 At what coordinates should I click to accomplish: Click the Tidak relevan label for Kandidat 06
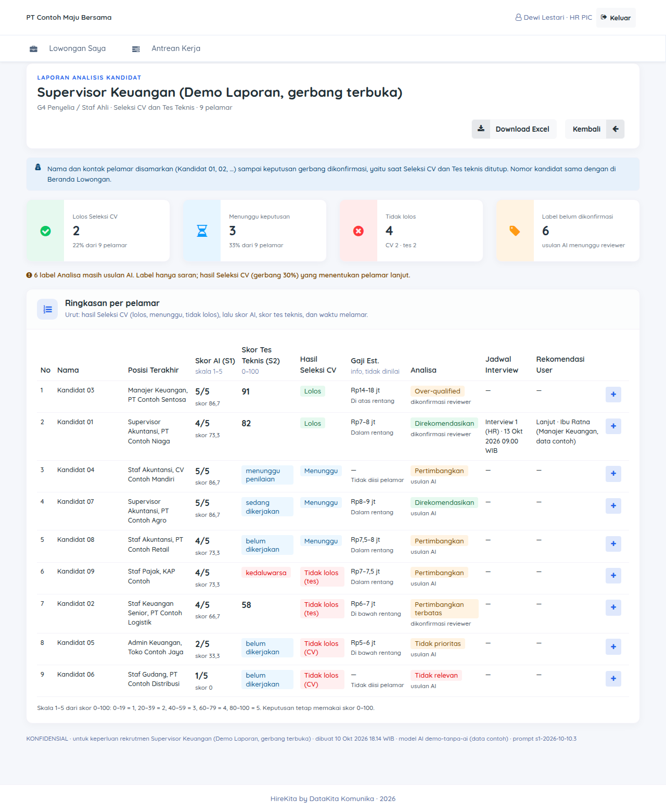coord(437,676)
